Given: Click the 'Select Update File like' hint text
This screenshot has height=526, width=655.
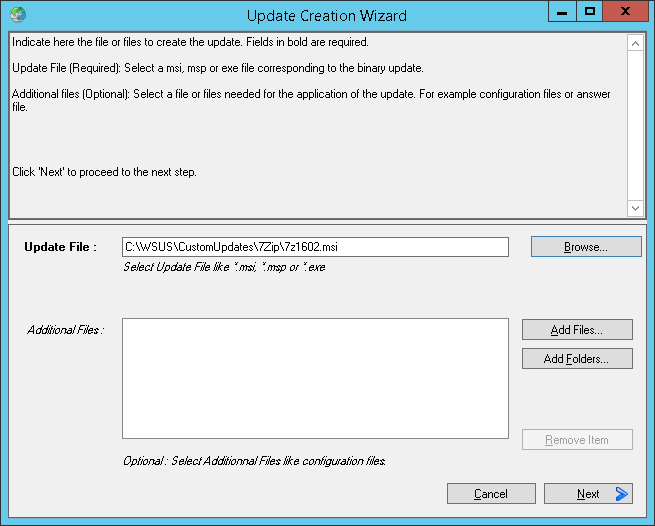Looking at the screenshot, I should pos(224,267).
